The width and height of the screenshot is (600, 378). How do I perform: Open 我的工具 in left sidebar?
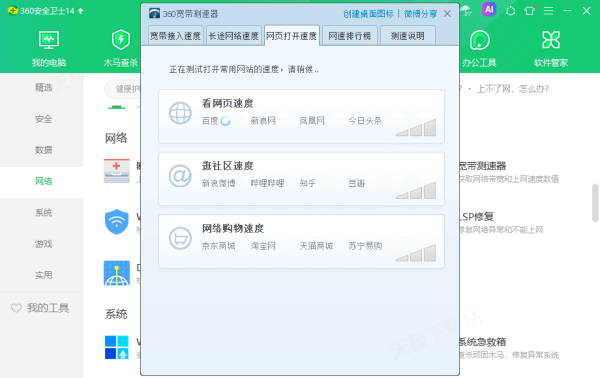tap(48, 308)
